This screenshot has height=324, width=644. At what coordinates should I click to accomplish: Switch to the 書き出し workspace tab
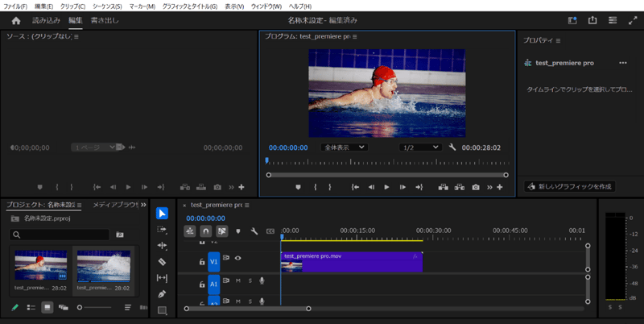[x=105, y=20]
